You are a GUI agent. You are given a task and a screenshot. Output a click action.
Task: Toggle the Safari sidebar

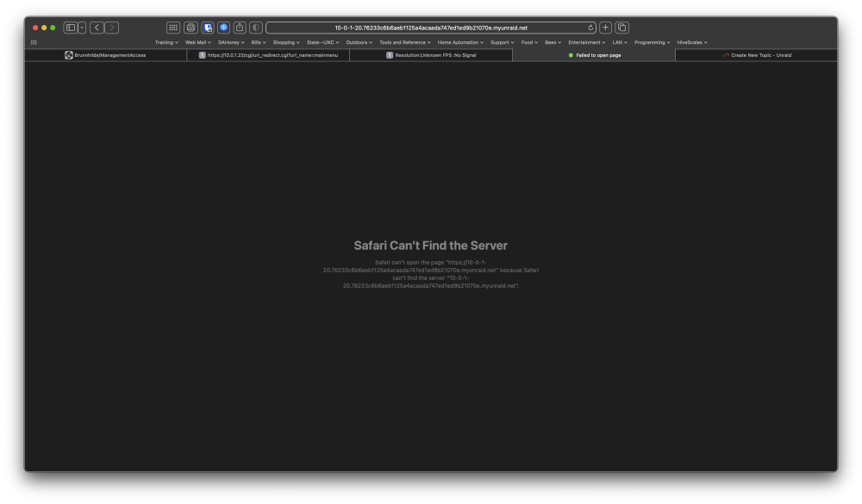[x=71, y=28]
